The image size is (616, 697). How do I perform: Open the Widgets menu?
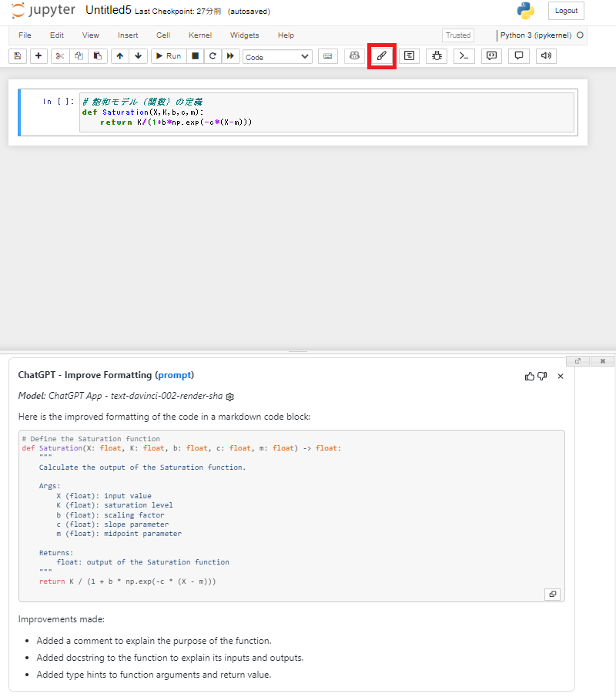point(244,35)
